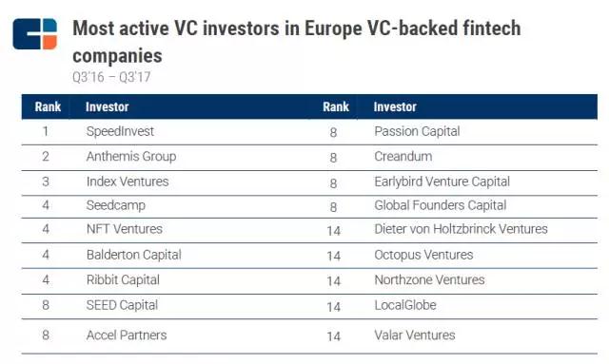Click Global Founders Capital entry
This screenshot has height=364, width=609.
440,205
